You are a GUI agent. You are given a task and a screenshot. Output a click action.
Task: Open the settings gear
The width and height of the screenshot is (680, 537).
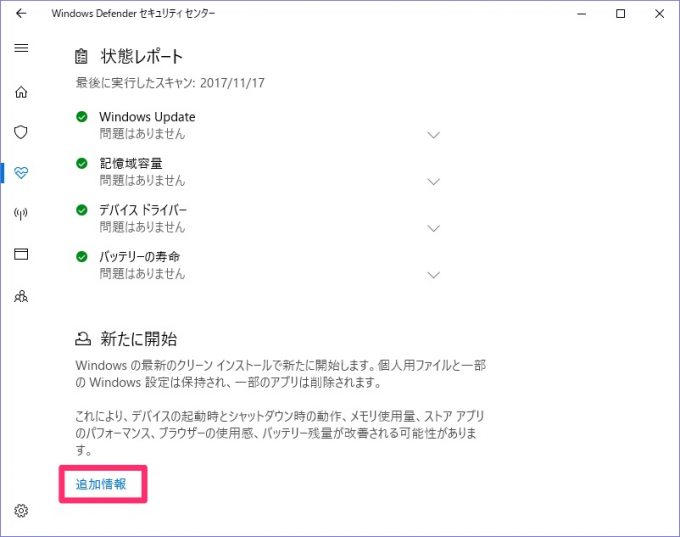[x=21, y=511]
